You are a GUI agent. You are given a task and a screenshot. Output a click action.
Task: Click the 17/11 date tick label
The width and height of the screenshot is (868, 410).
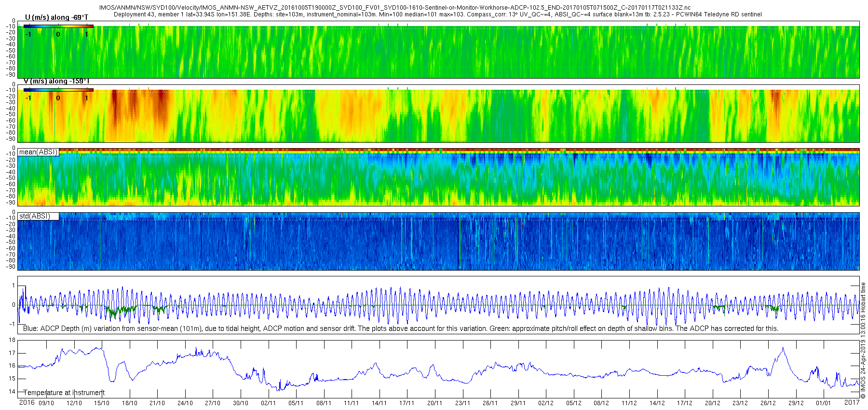[x=407, y=403]
